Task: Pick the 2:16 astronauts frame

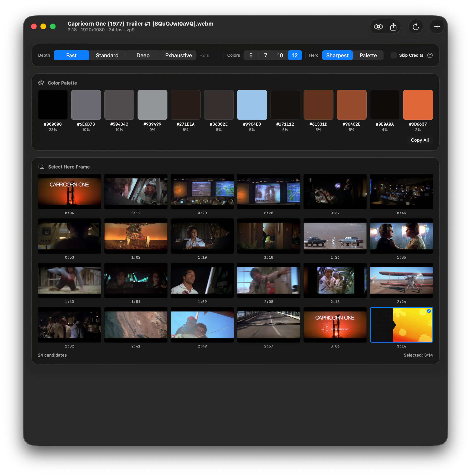Action: pyautogui.click(x=335, y=280)
